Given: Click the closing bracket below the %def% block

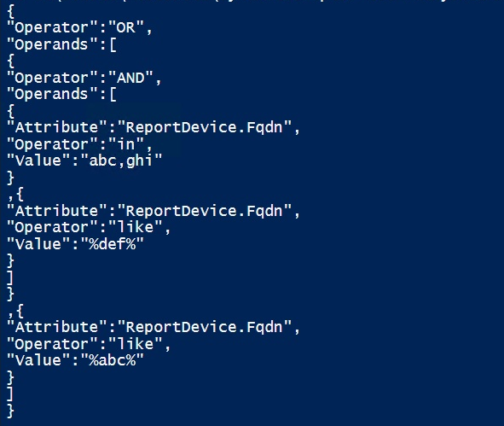Looking at the screenshot, I should [10, 277].
